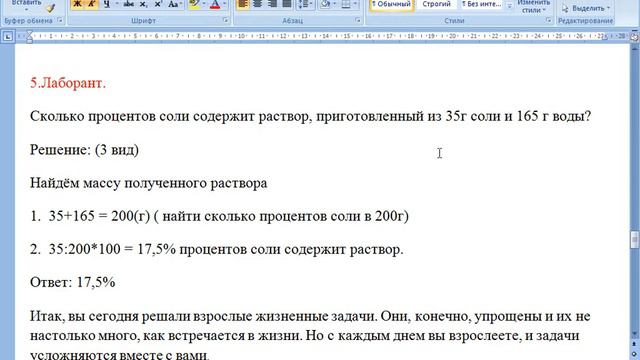Open borders dropdown arrow
The height and width of the screenshot is (360, 640).
pyautogui.click(x=355, y=4)
